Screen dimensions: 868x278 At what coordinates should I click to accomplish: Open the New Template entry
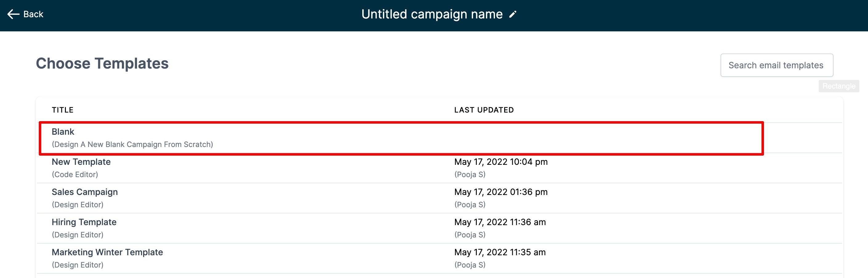(81, 162)
